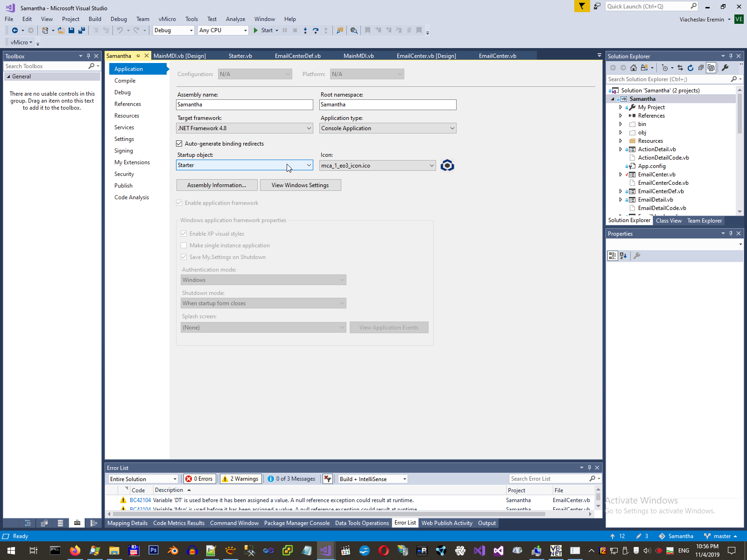Click Solution Explorer Refresh icon
This screenshot has height=560, width=747.
691,68
